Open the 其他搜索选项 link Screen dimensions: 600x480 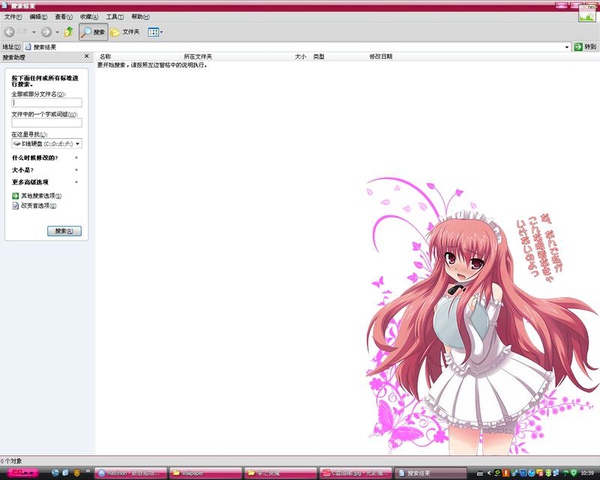(41, 196)
